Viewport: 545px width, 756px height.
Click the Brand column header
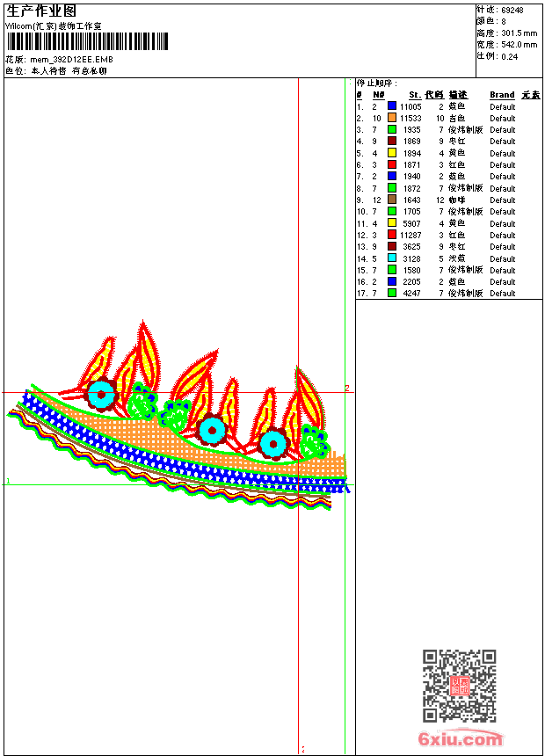tap(502, 95)
